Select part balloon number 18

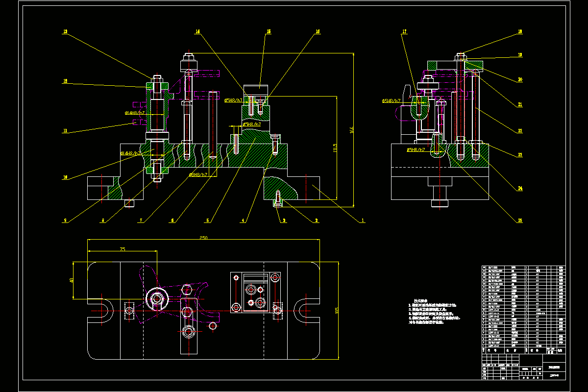pos(520,31)
